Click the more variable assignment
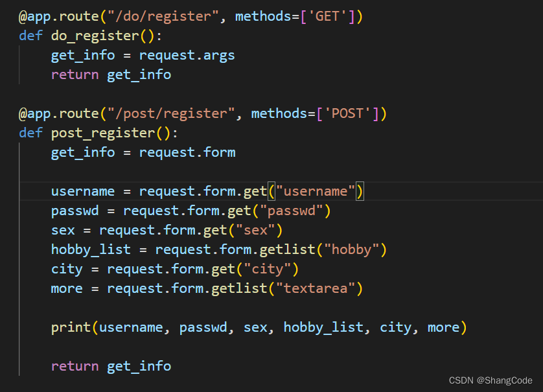Screen dimensions: 543x392 pos(67,288)
